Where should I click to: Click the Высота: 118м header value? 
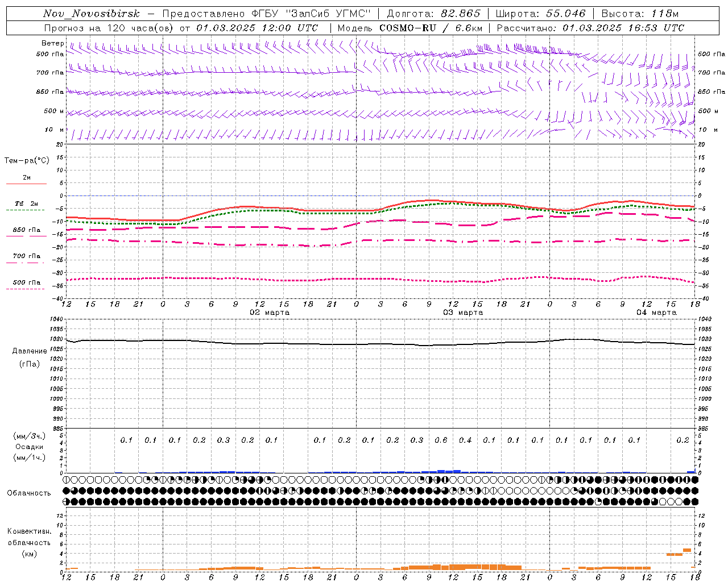[x=640, y=14]
